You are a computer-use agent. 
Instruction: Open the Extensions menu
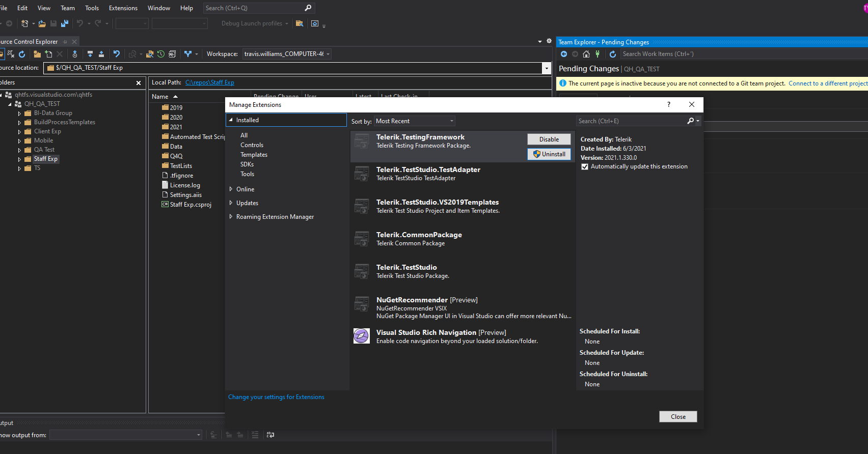point(123,8)
